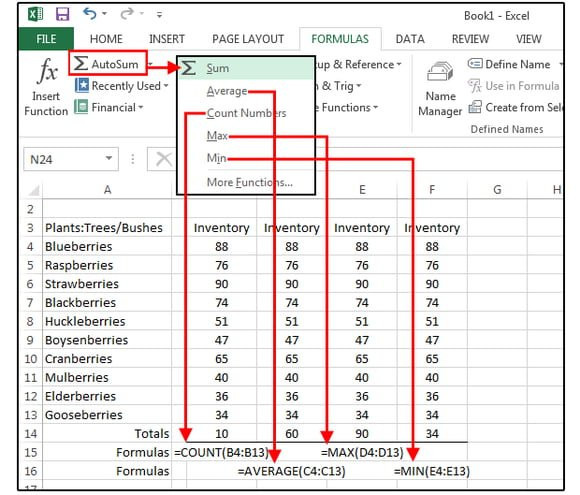Switch to the PAGE LAYOUT tab
The image size is (580, 495).
[248, 39]
